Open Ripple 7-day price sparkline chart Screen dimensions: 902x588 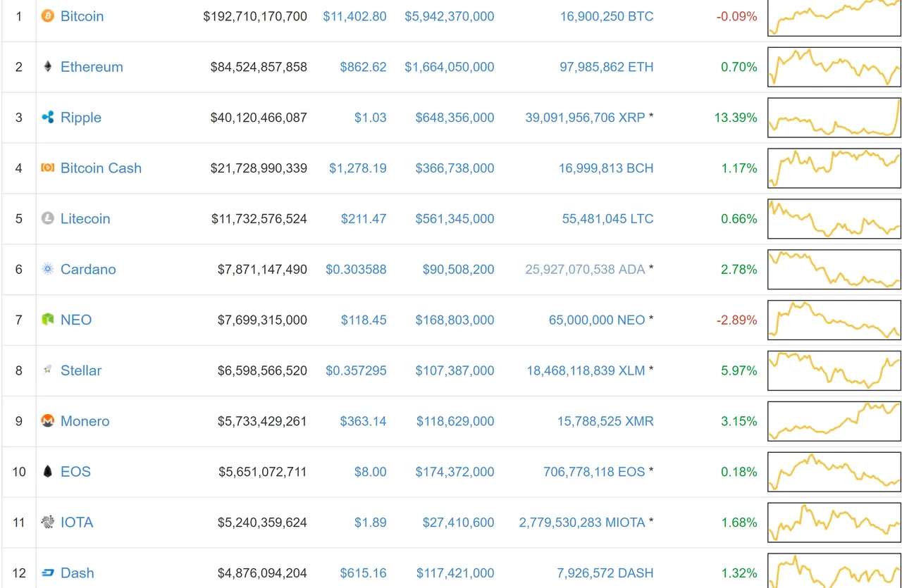(x=834, y=118)
